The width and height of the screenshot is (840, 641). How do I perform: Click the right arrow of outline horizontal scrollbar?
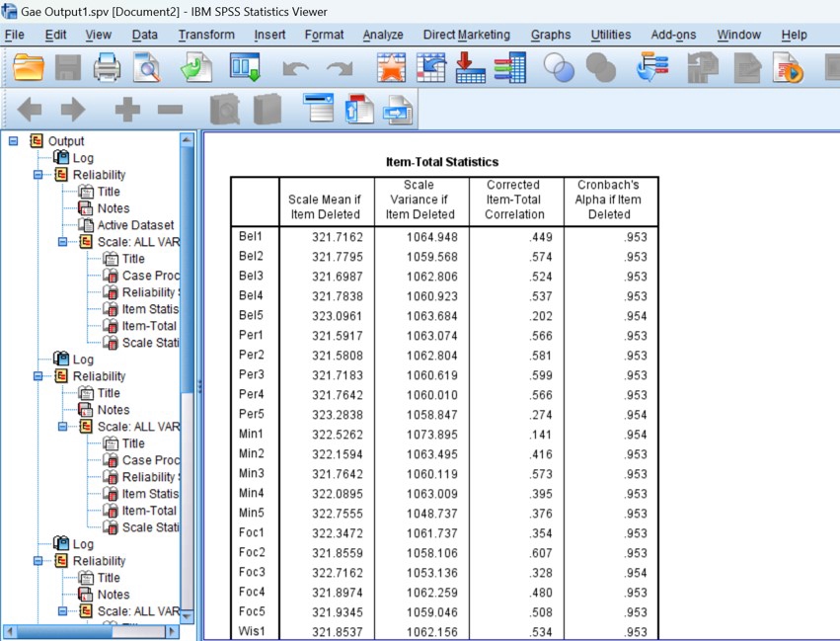coord(172,631)
